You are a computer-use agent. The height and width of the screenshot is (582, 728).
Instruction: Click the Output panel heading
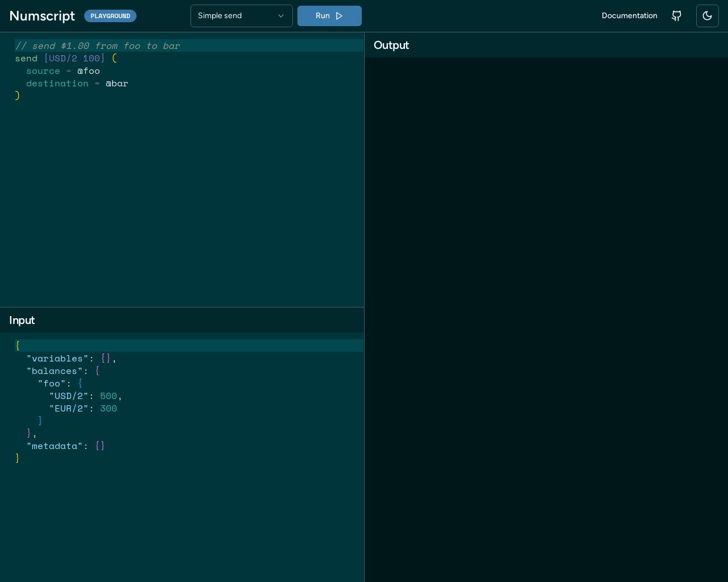pos(391,45)
